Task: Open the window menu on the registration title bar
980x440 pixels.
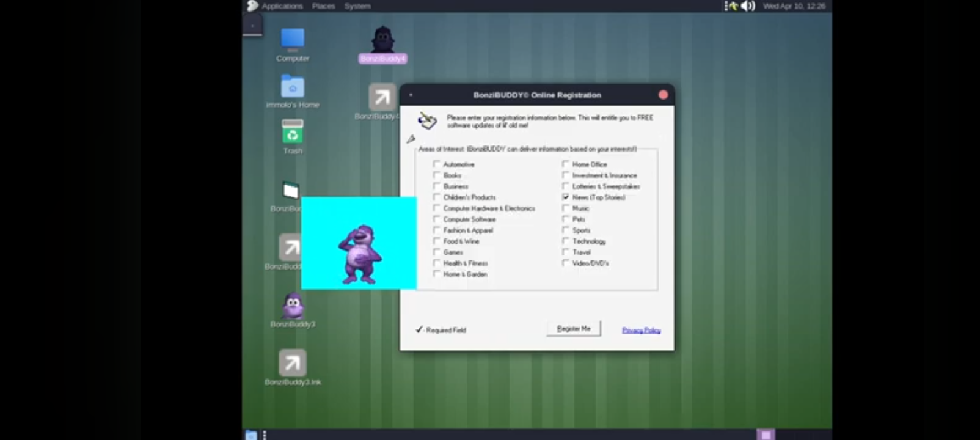Action: click(x=411, y=95)
